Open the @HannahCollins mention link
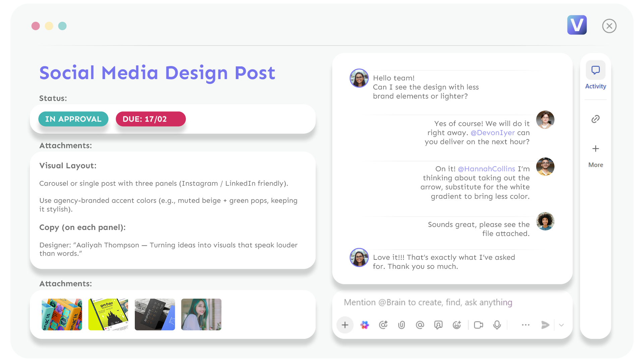The image size is (644, 362). [x=486, y=169]
